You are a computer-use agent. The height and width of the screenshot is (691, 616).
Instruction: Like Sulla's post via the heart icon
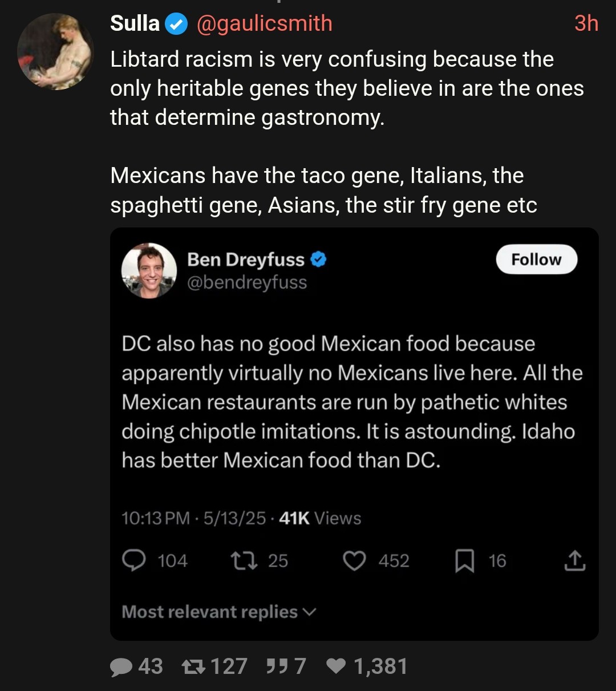tap(336, 666)
